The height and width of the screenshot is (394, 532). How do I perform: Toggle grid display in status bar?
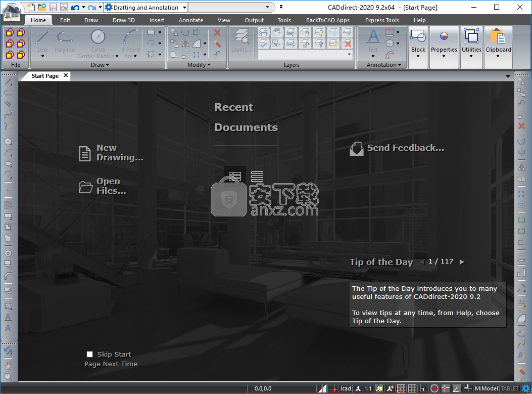(412, 388)
